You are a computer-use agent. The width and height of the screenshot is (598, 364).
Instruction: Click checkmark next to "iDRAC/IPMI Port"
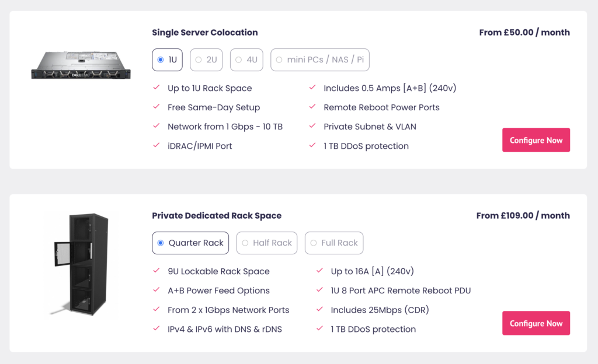(157, 146)
